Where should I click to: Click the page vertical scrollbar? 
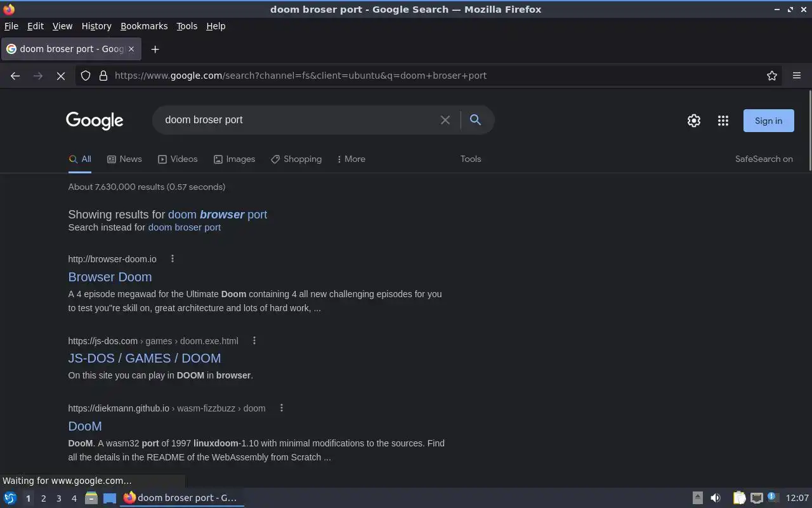[809, 131]
